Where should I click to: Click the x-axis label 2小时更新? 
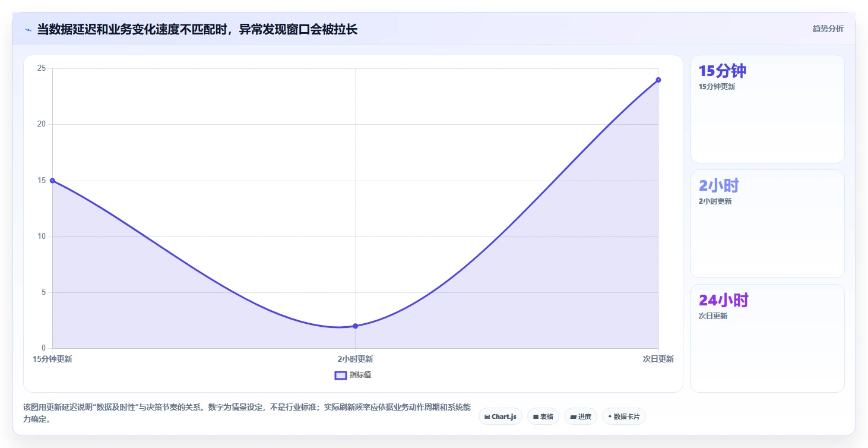coord(355,359)
